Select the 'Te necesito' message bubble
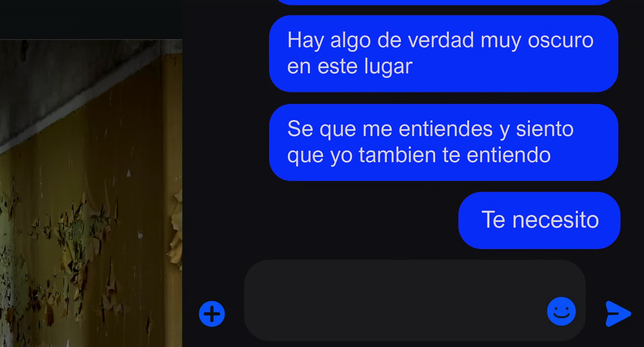The width and height of the screenshot is (644, 347). point(539,220)
